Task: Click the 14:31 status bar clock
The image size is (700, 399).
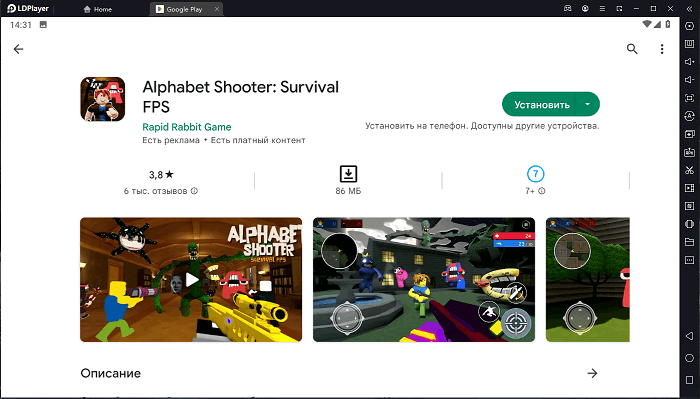Action: (x=21, y=25)
